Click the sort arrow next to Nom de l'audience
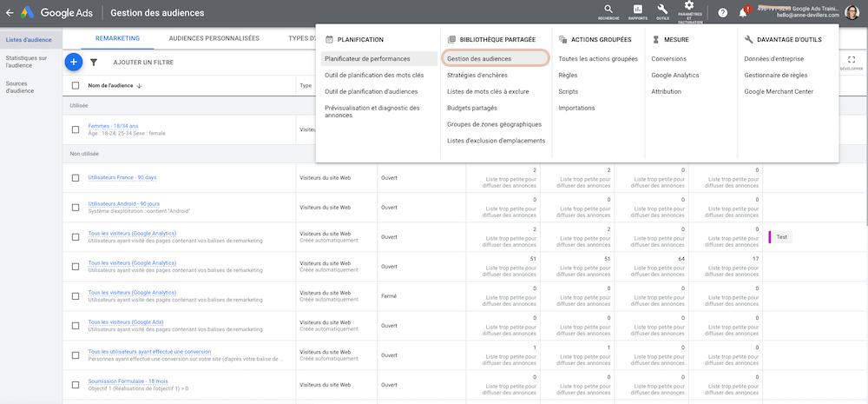The height and width of the screenshot is (404, 868). click(x=139, y=85)
